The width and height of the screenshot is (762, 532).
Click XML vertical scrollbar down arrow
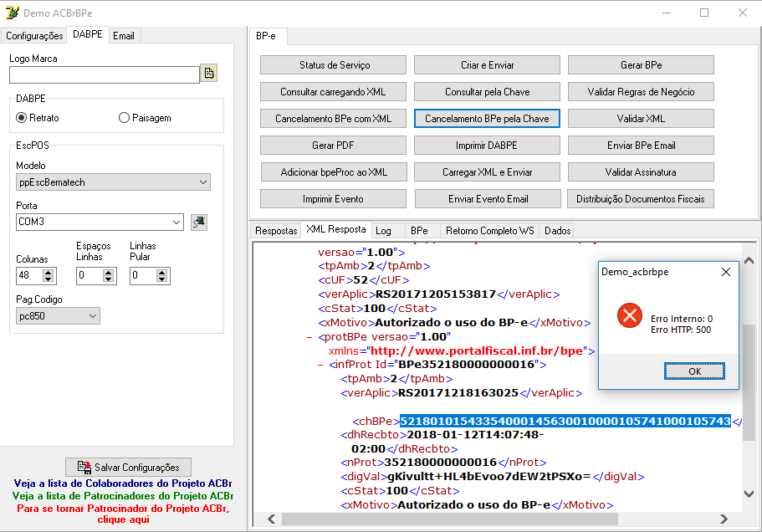tap(749, 494)
